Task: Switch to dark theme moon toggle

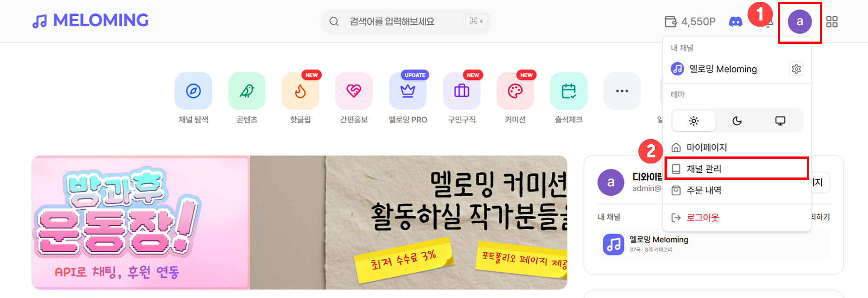Action: pyautogui.click(x=737, y=121)
